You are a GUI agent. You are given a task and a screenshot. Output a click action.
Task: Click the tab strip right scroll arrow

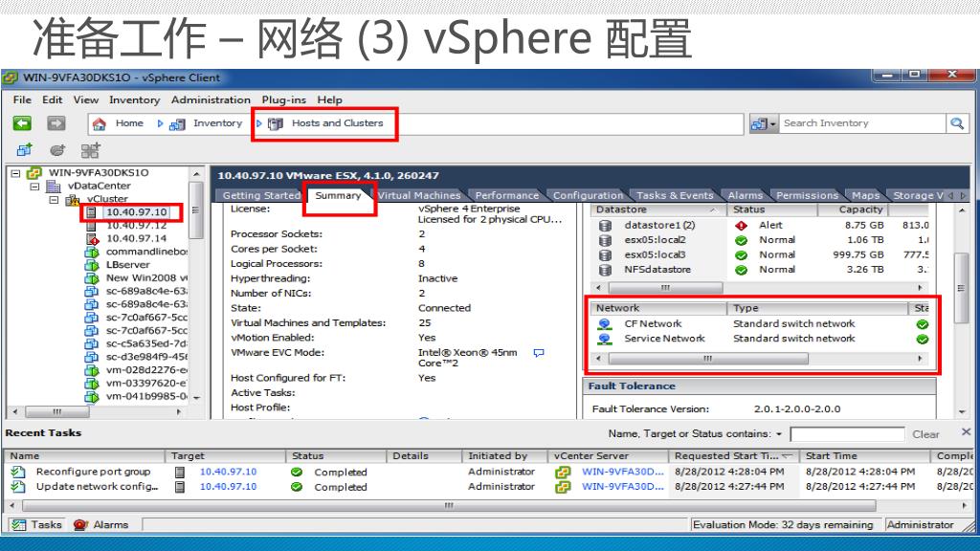click(963, 195)
